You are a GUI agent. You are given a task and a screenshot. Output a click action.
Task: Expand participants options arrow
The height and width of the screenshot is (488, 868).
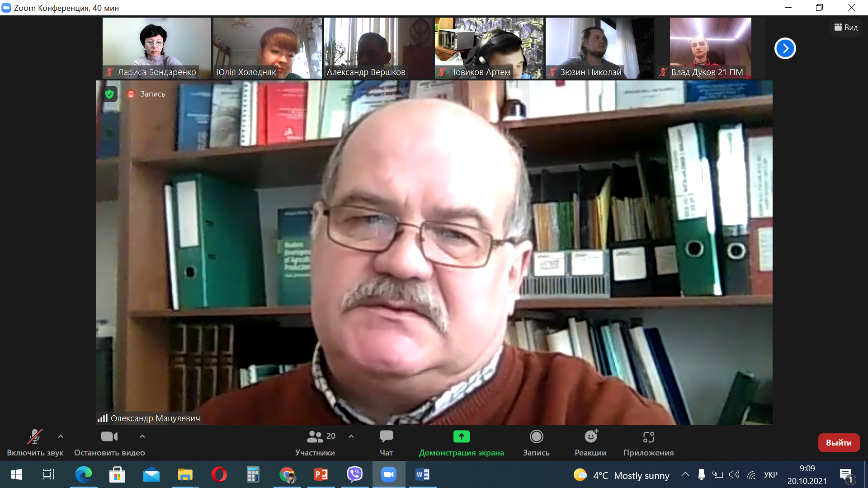click(351, 436)
